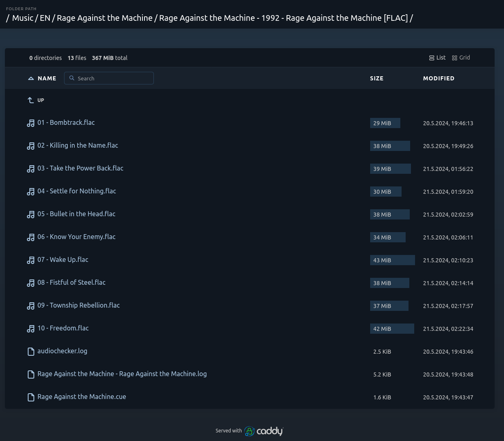504x441 pixels.
Task: Navigate to EN folder in breadcrumb
Action: point(45,18)
